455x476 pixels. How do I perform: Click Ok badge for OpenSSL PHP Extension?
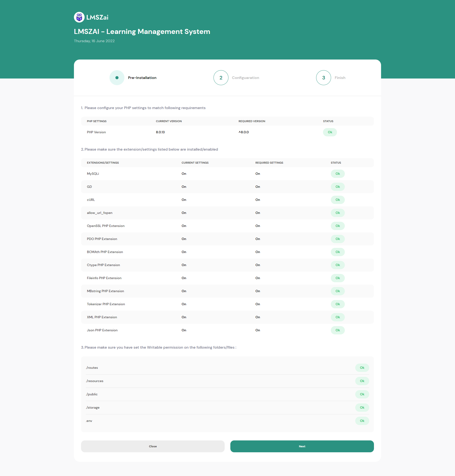pos(338,226)
